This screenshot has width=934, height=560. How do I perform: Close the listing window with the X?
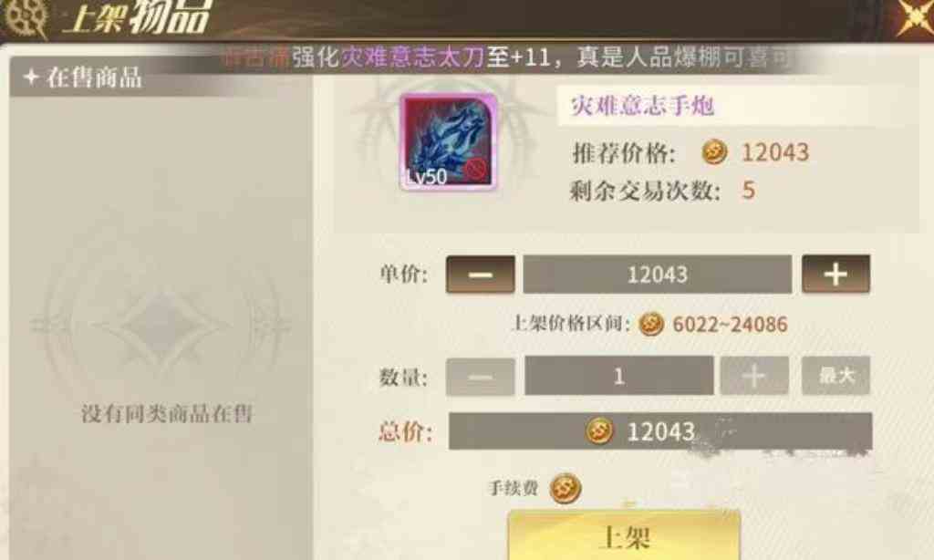pos(914,16)
